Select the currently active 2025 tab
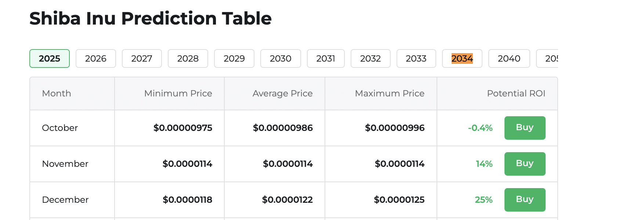Screen dimensions: 644x220 [x=49, y=58]
